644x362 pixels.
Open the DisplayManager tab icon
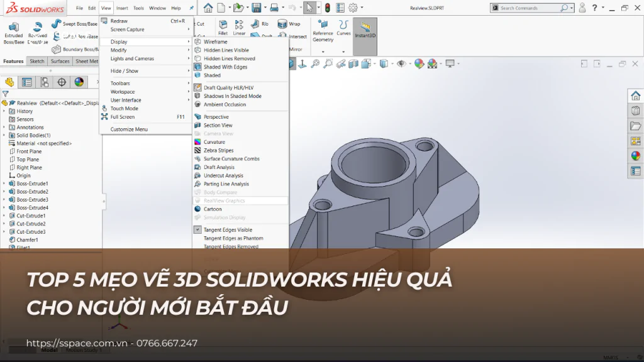[x=79, y=82]
